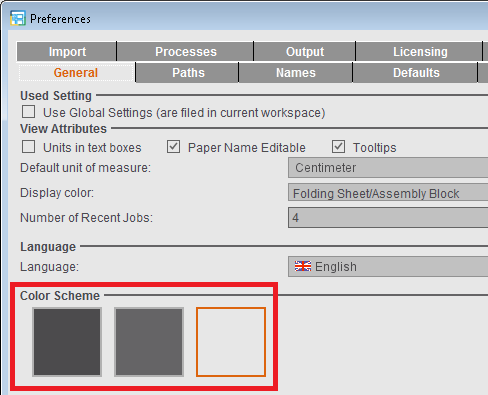Image resolution: width=488 pixels, height=395 pixels.
Task: Click the Preferences window app icon
Action: coord(18,18)
